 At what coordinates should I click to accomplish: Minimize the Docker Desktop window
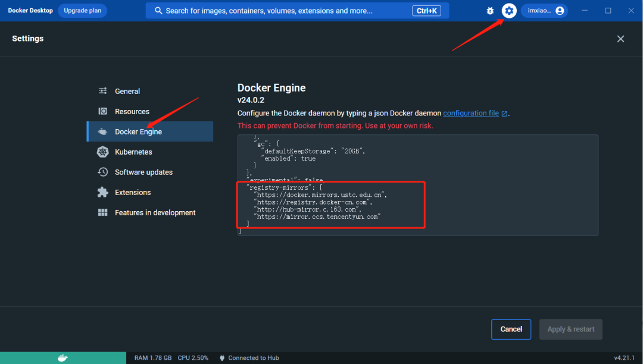click(x=585, y=11)
